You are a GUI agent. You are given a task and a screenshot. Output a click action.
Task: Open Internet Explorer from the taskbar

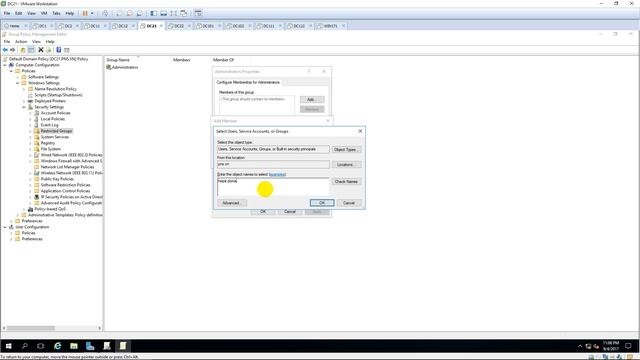pos(58,346)
